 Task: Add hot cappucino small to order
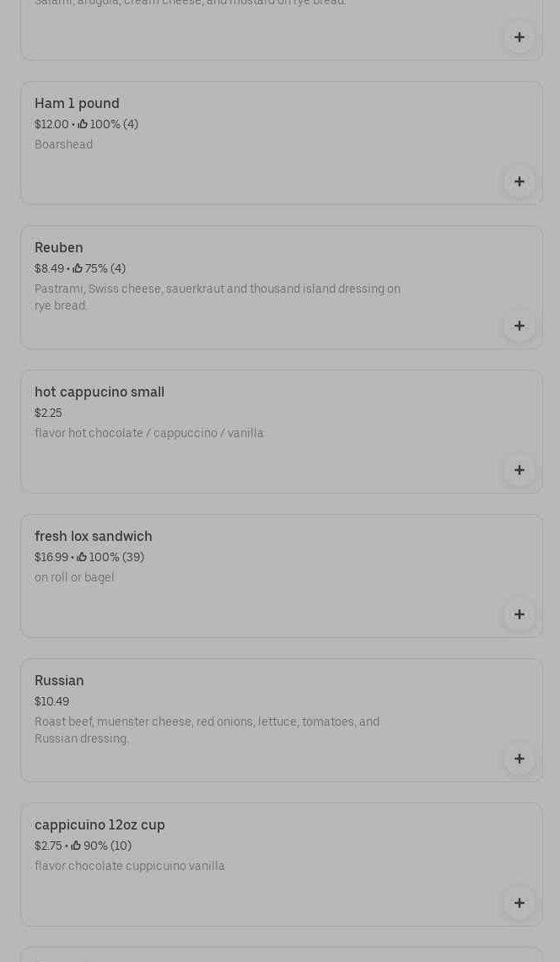click(520, 470)
